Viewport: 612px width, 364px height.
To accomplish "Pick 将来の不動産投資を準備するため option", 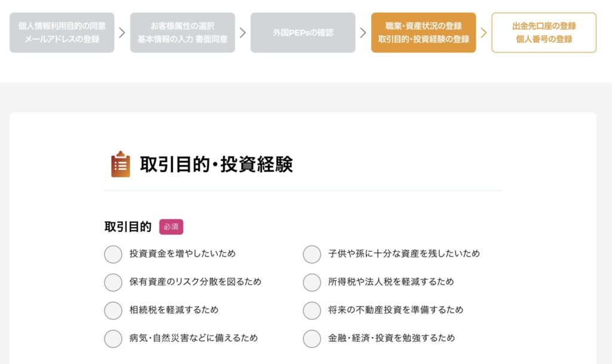I will pyautogui.click(x=312, y=310).
